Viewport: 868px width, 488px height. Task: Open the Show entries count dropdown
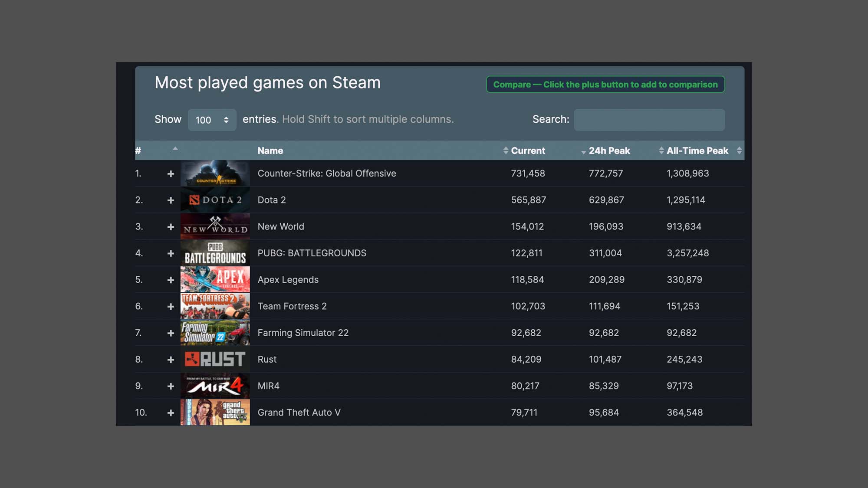pyautogui.click(x=212, y=120)
